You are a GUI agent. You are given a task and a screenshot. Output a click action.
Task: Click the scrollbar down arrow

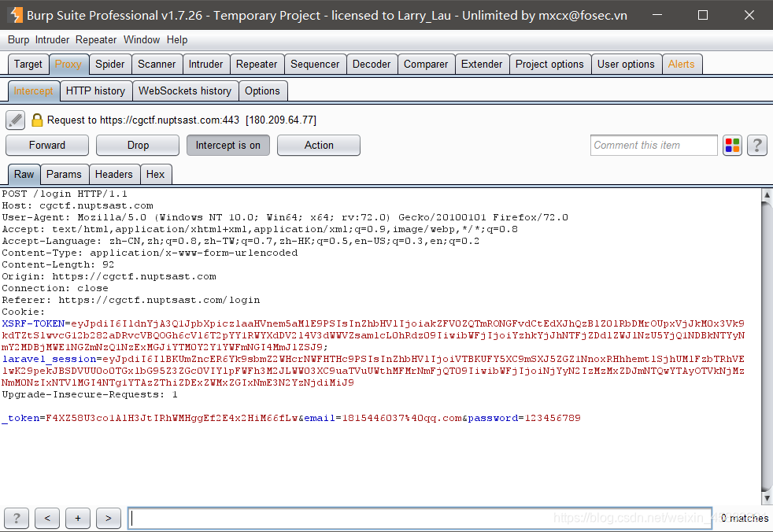point(767,497)
